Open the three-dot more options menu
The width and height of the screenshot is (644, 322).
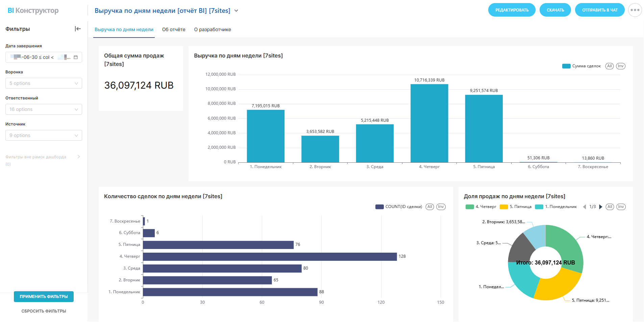tap(635, 10)
